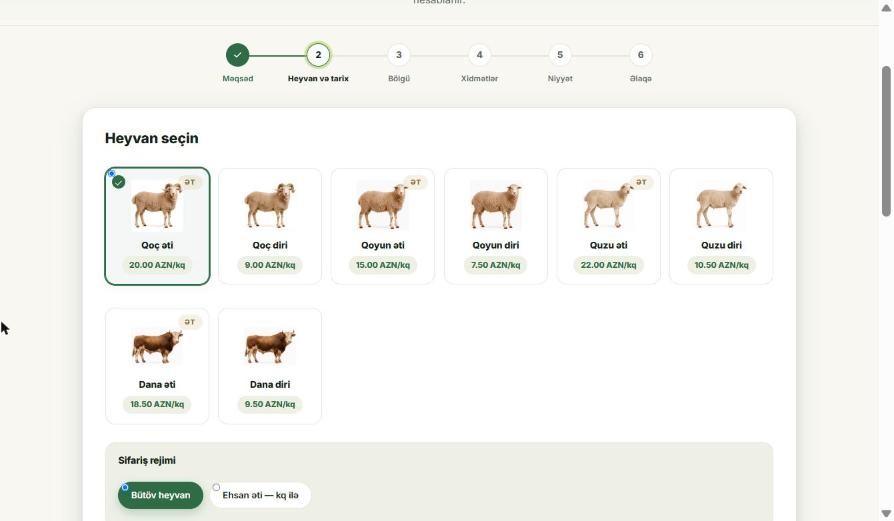The width and height of the screenshot is (894, 521).
Task: Jump to step 3 Bölgü
Action: coord(399,55)
